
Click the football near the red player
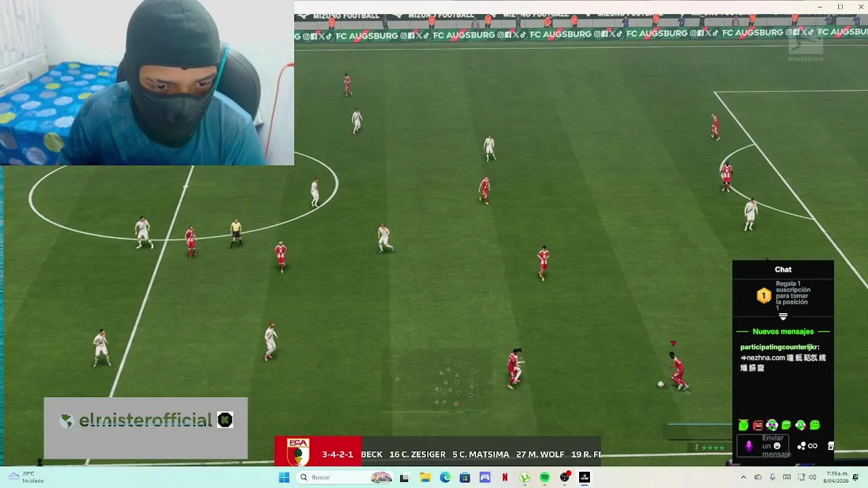pos(660,384)
